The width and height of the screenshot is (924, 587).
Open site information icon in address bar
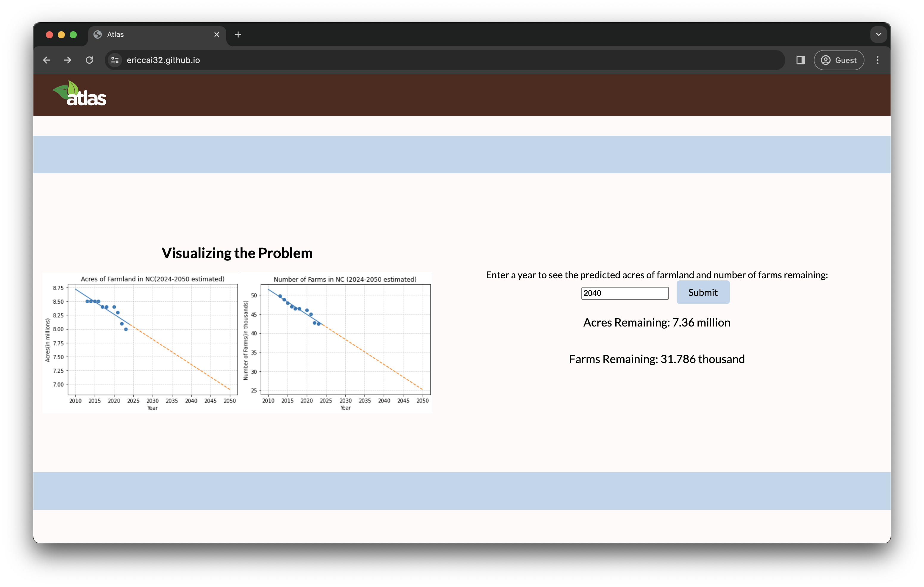click(x=115, y=60)
